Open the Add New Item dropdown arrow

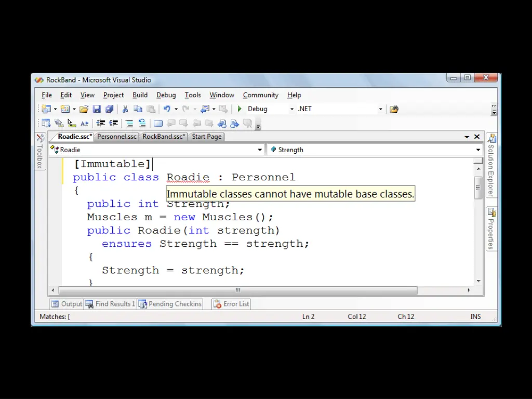(x=74, y=109)
